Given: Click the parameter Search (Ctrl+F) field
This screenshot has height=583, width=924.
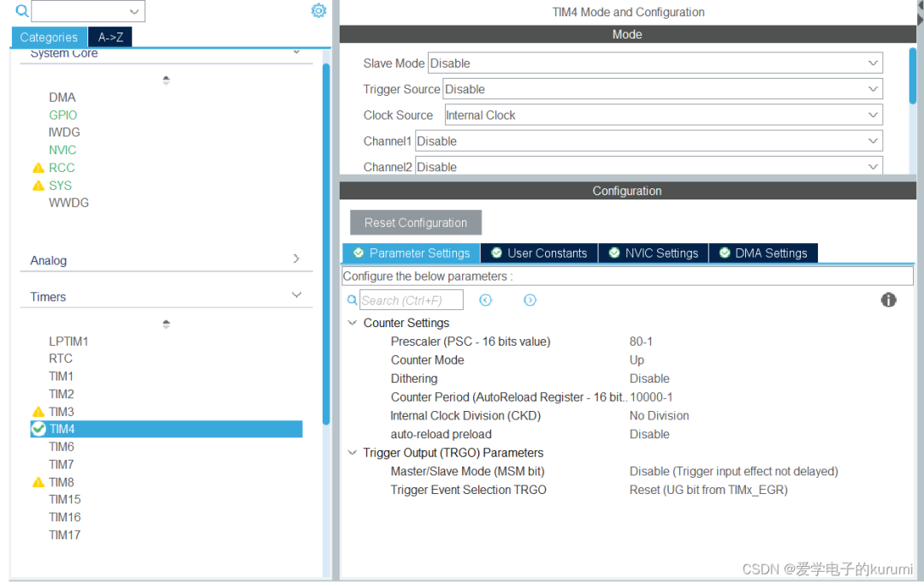Looking at the screenshot, I should click(411, 300).
